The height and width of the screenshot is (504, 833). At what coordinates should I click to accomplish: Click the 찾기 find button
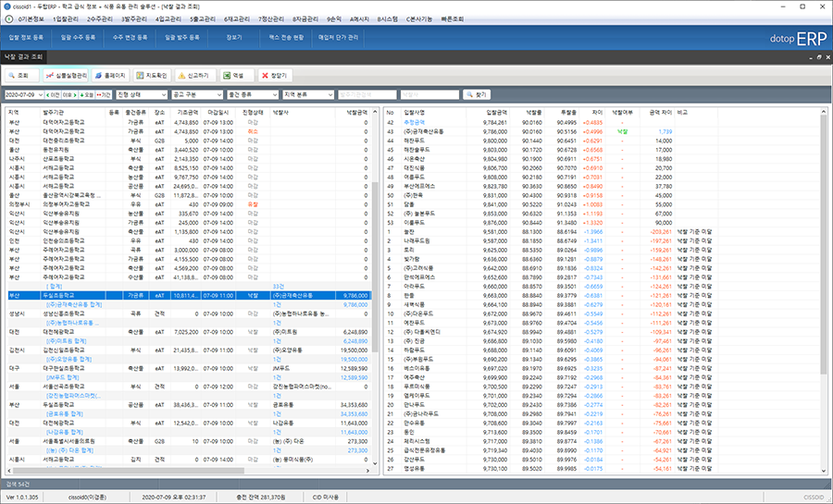coord(475,94)
